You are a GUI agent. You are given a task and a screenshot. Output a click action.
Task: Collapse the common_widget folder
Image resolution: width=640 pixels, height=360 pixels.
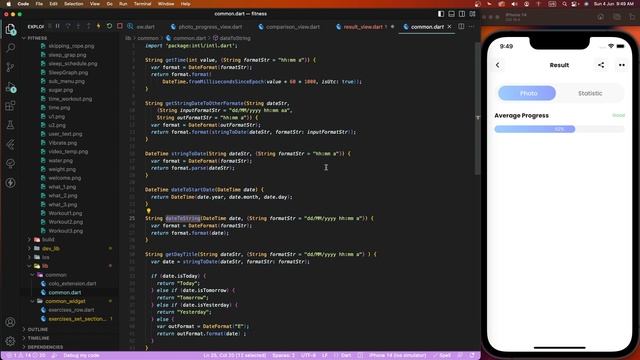tap(65, 301)
